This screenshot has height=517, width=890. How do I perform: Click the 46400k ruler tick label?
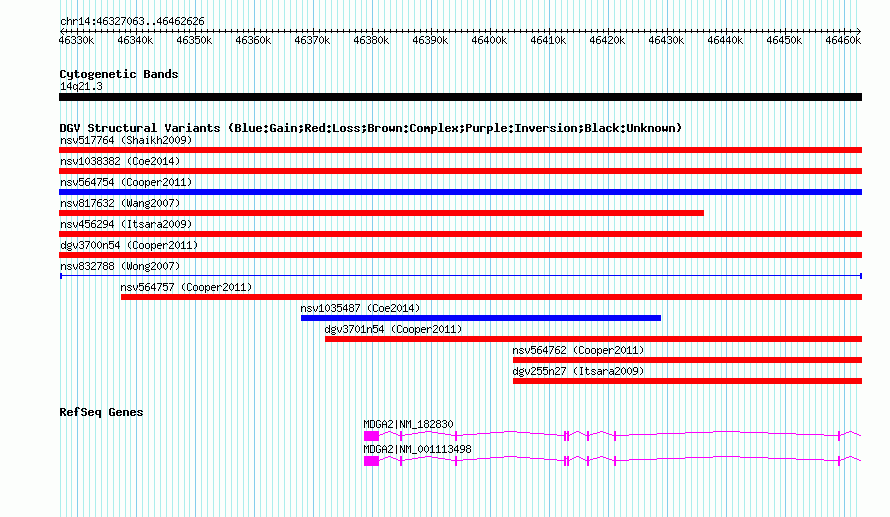[489, 40]
